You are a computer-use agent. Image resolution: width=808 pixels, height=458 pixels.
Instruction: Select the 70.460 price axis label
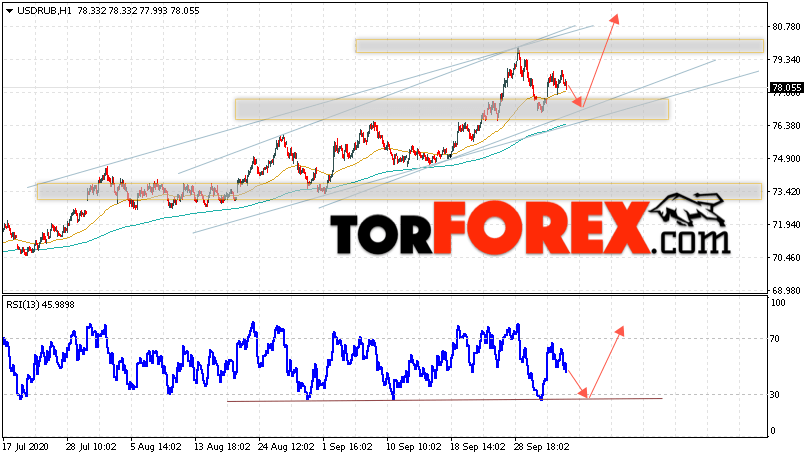(786, 258)
